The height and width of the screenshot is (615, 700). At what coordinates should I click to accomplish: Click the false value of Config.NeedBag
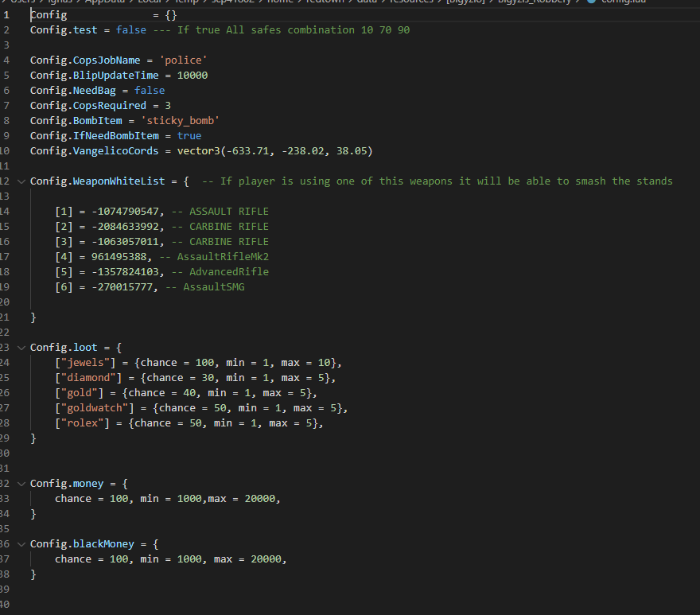tap(149, 91)
